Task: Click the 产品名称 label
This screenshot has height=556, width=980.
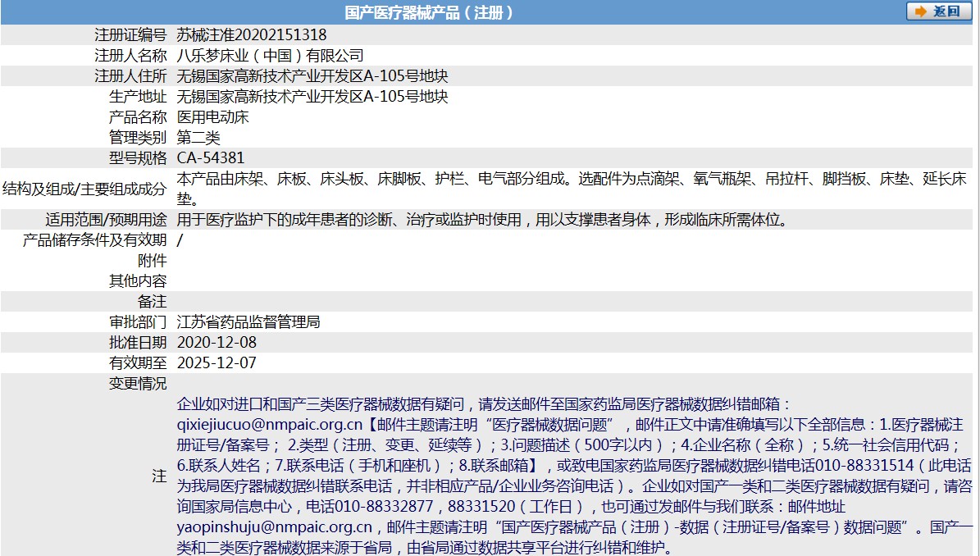Action: click(x=138, y=117)
